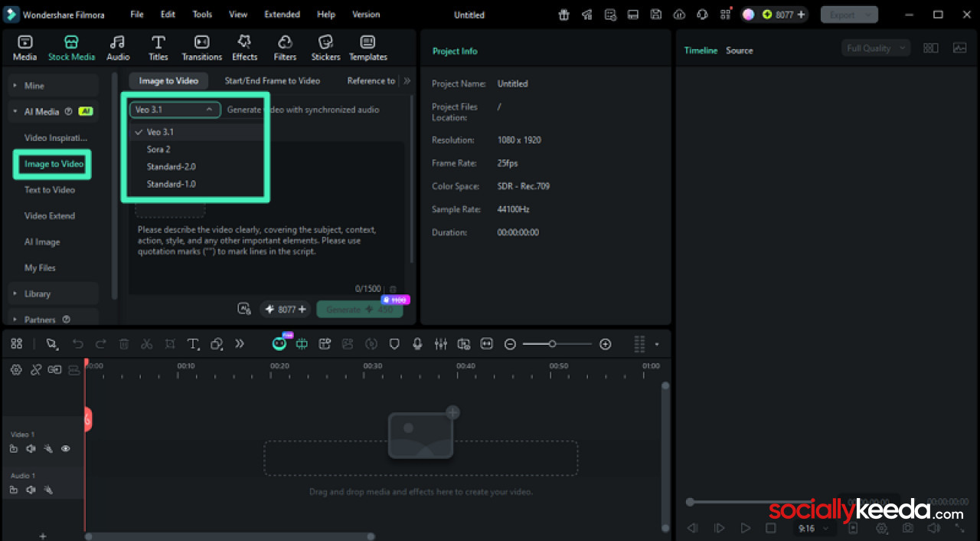Viewport: 980px width, 541px height.
Task: Click the save project icon
Action: pyautogui.click(x=656, y=15)
